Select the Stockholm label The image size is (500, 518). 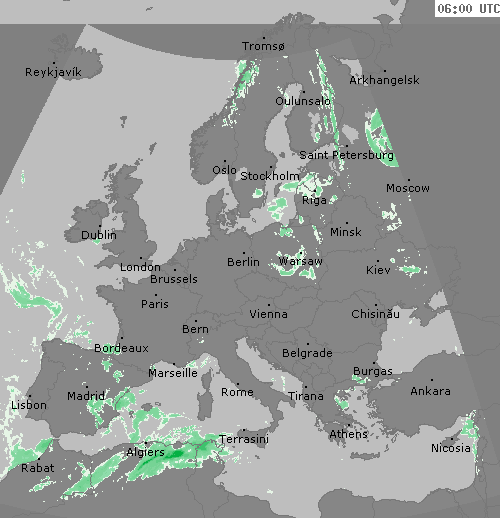click(x=270, y=176)
